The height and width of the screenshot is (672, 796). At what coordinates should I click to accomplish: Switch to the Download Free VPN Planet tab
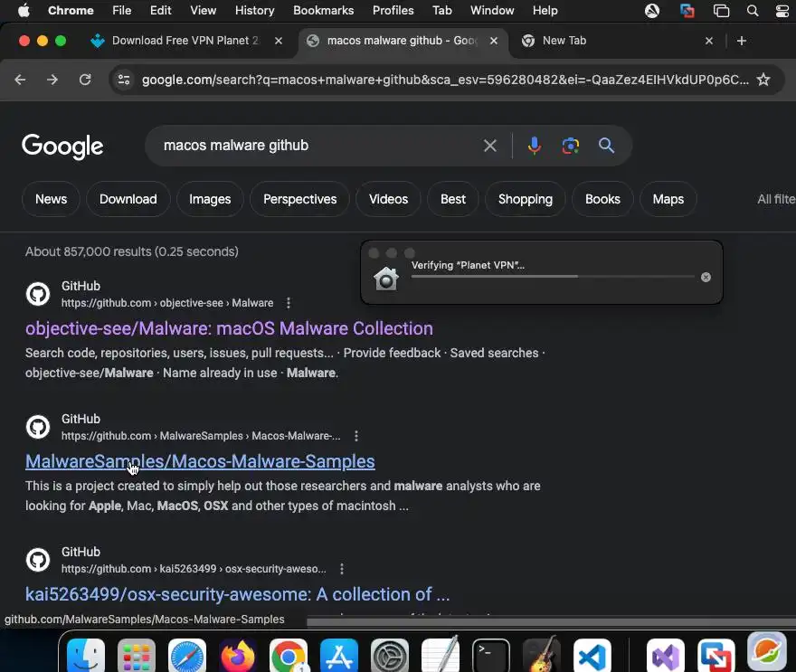pos(185,41)
